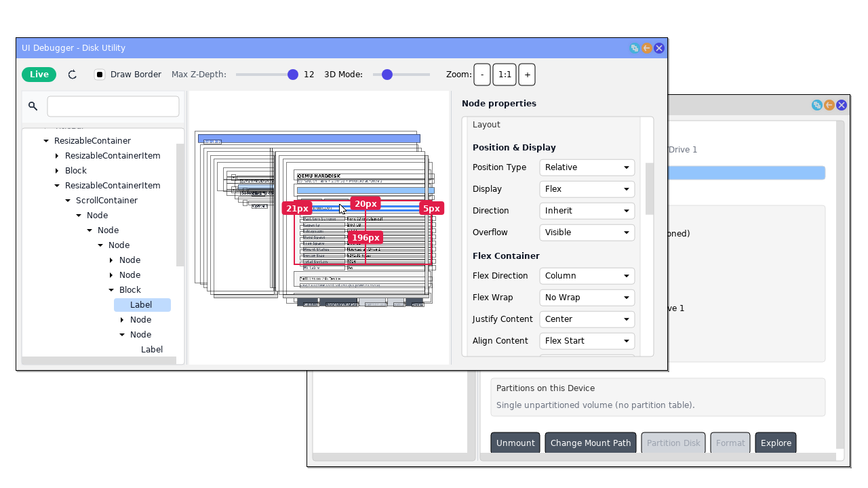Viewport: 868px width, 488px height.
Task: Click the Format button in Disk Utility
Action: click(730, 443)
